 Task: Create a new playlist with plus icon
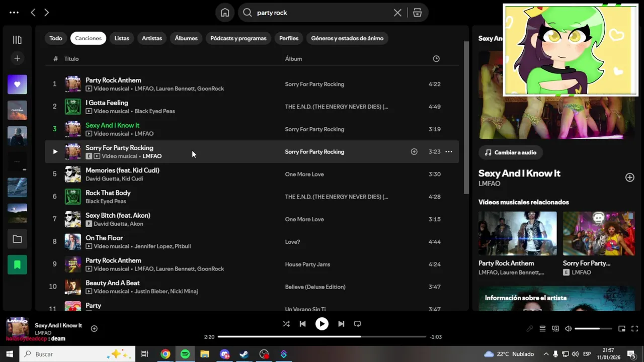[17, 58]
